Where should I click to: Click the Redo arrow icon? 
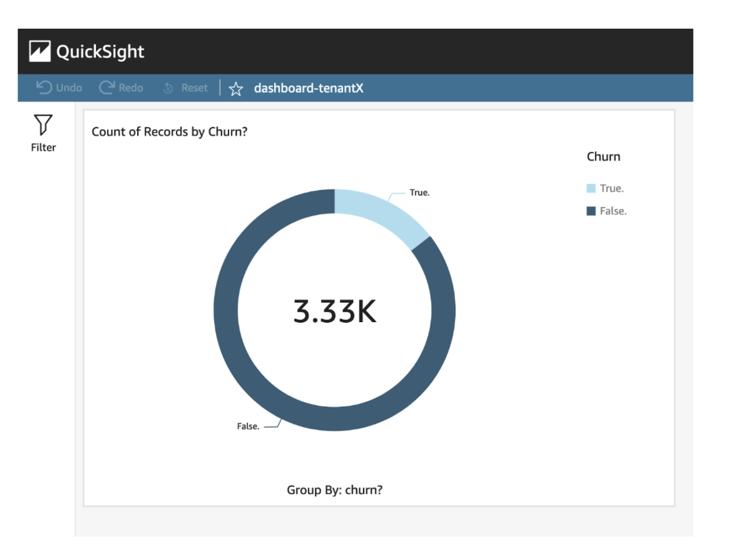[107, 87]
